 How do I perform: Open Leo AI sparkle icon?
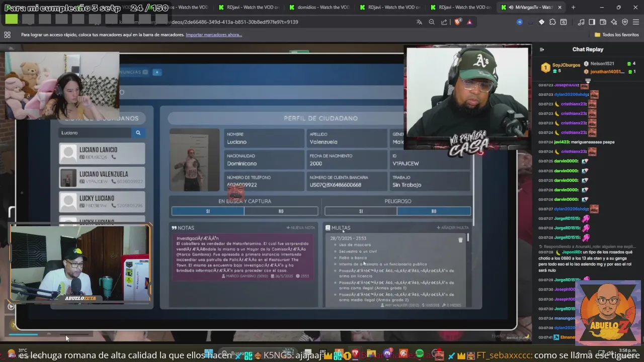(x=614, y=22)
